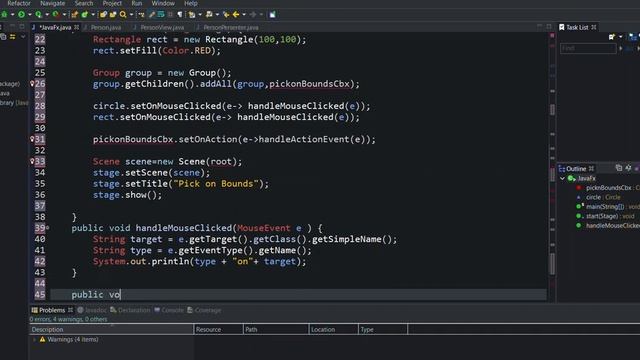This screenshot has width=640, height=360.
Task: Select the Problems view tab
Action: 52,310
